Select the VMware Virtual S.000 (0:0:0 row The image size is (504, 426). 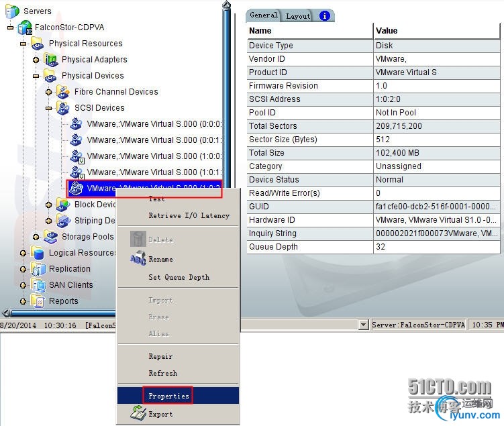click(154, 124)
